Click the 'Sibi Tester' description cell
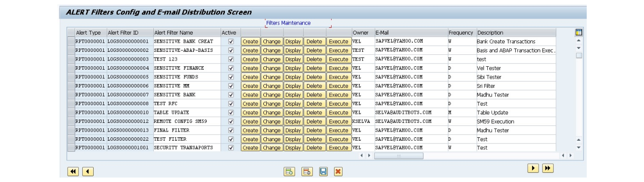 [x=516, y=77]
